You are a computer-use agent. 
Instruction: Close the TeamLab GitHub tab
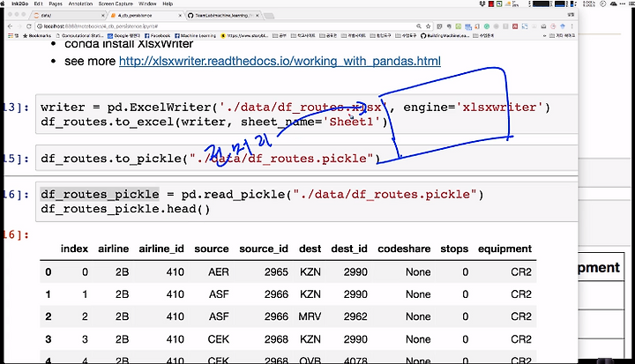[x=258, y=15]
